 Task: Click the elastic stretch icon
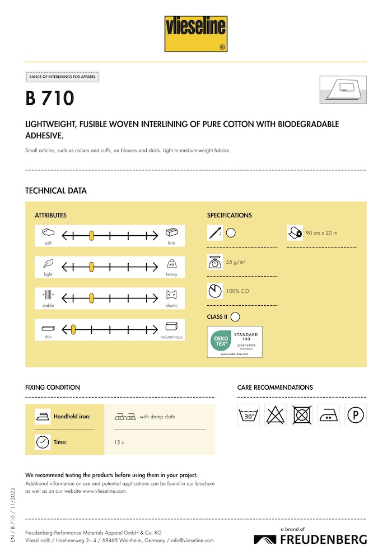(x=171, y=295)
